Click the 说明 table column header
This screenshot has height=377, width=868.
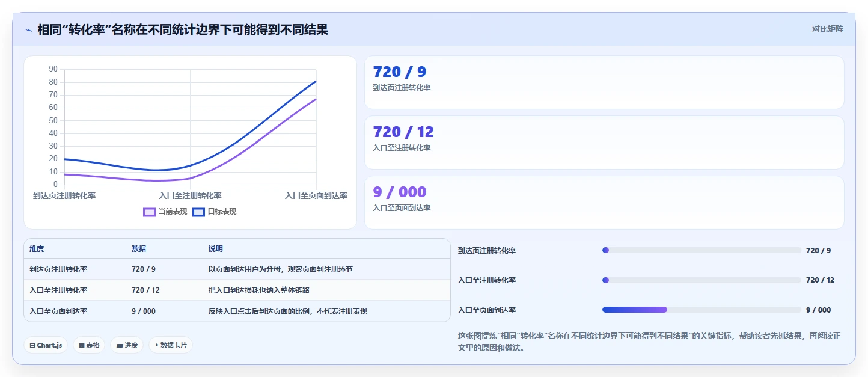click(216, 249)
